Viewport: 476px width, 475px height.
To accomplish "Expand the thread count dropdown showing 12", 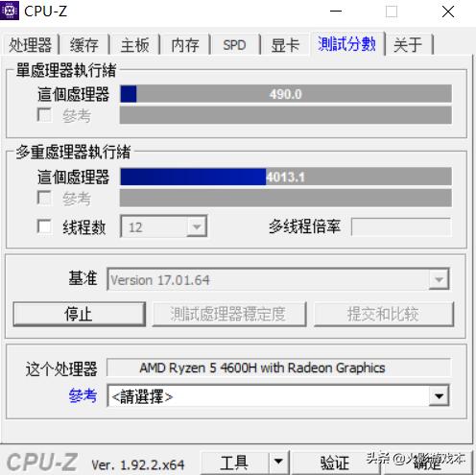I will [x=197, y=226].
